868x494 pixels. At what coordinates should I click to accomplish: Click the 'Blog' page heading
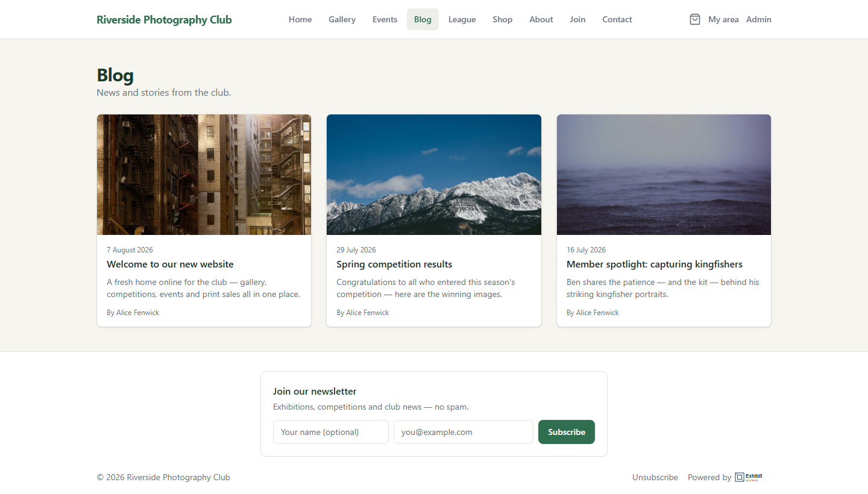115,75
